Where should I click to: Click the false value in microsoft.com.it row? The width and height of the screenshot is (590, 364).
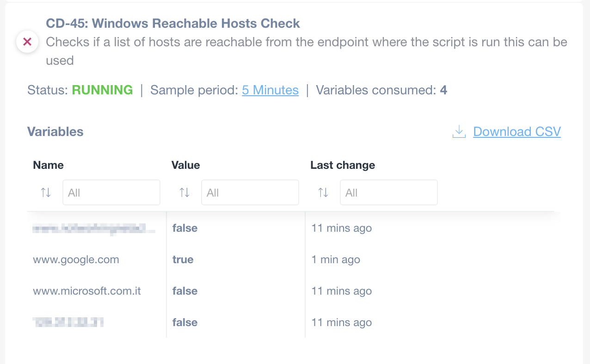(x=184, y=291)
